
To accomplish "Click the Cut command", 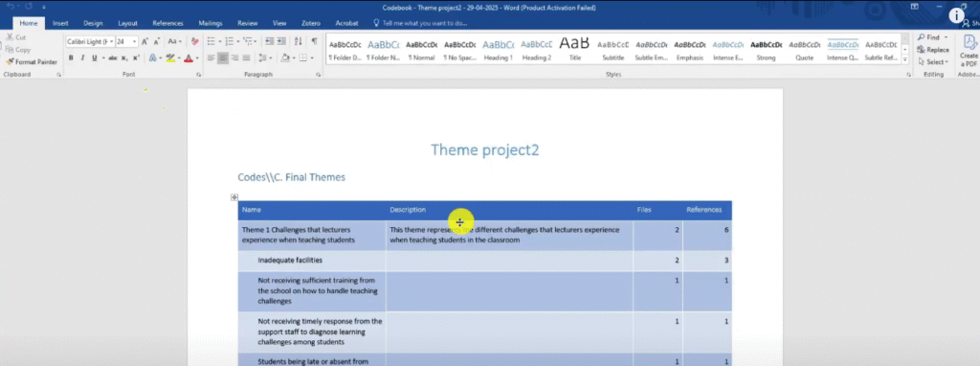I will [15, 37].
